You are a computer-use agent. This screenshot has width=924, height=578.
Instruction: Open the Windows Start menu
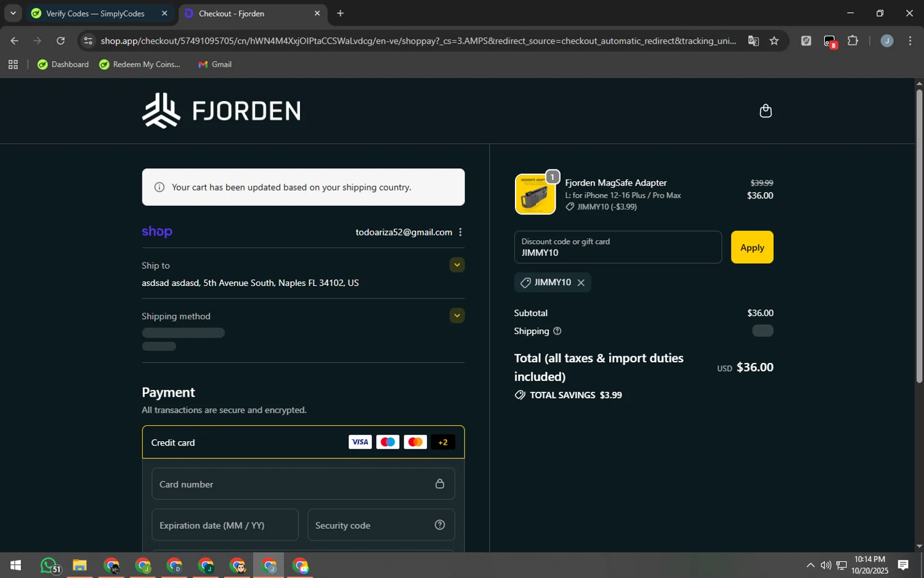pos(16,566)
